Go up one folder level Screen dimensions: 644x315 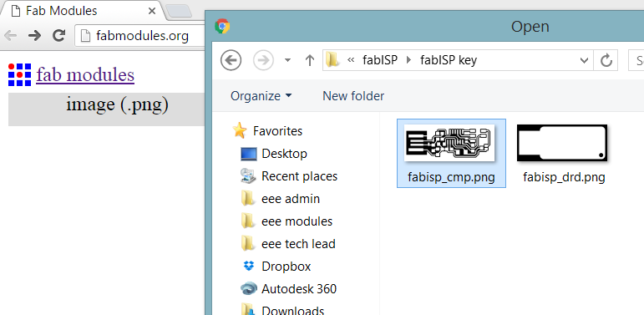click(310, 61)
